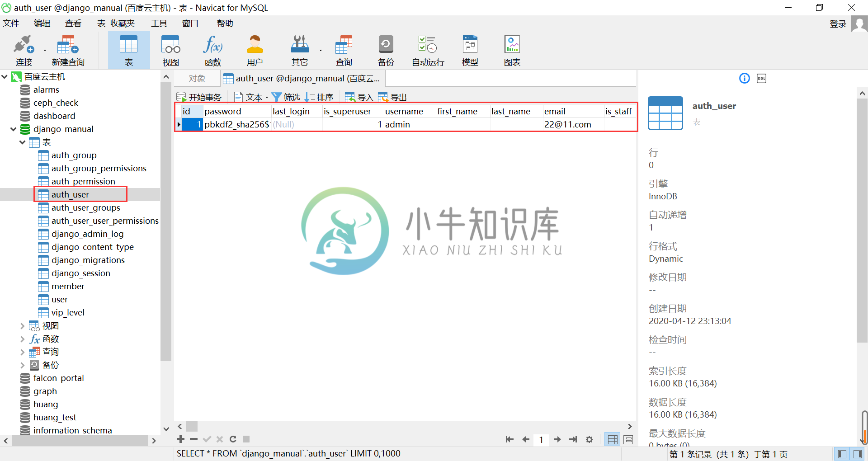This screenshot has height=461, width=868.
Task: Switch to grid view
Action: [x=613, y=439]
